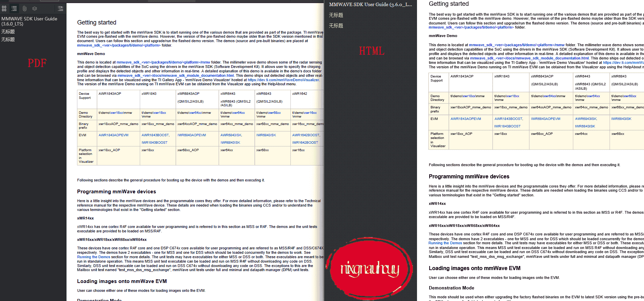Open AWR6843ISK link in PDF table
This screenshot has height=301, width=644.
[x=231, y=135]
